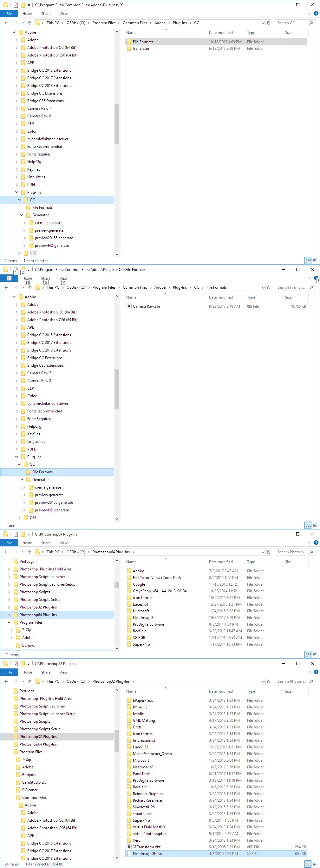Click the Generator folder icon in Plug-Ins\CC file list

(129, 49)
